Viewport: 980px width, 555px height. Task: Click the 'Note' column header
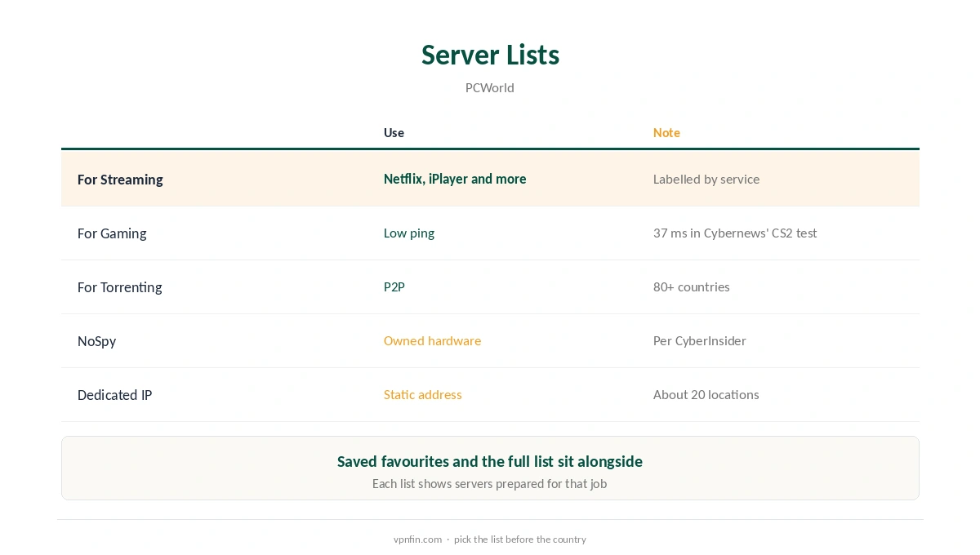point(666,133)
